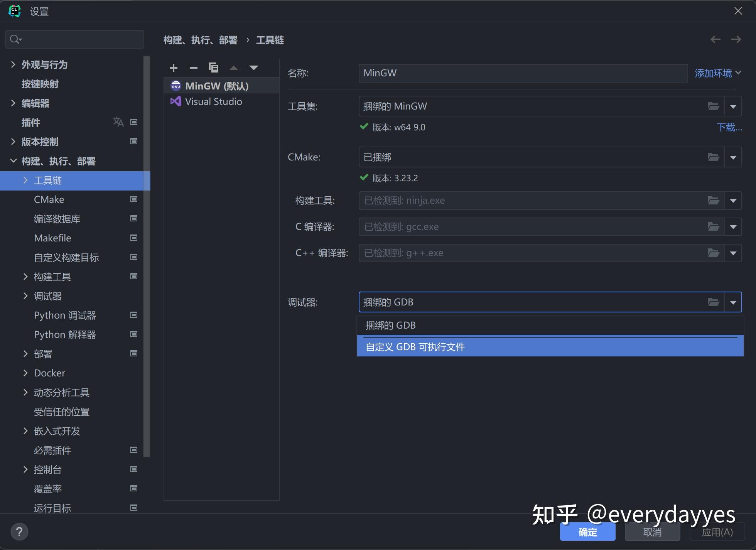Click folder browse icon in CMake field
Image resolution: width=756 pixels, height=550 pixels.
713,157
